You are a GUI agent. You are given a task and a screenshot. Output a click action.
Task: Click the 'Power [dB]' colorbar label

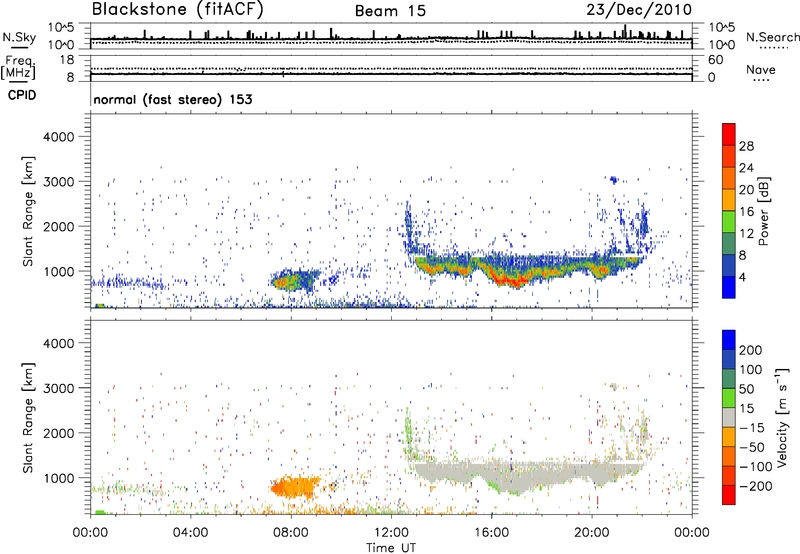764,211
